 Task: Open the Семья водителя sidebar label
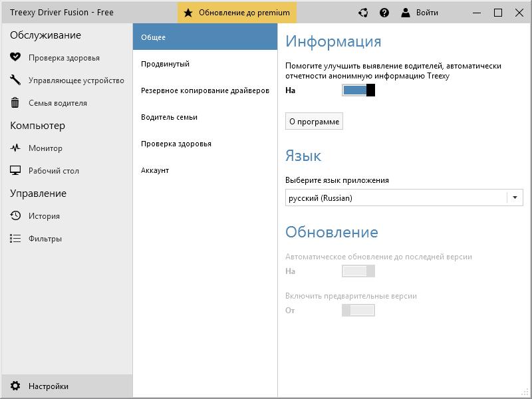point(58,103)
